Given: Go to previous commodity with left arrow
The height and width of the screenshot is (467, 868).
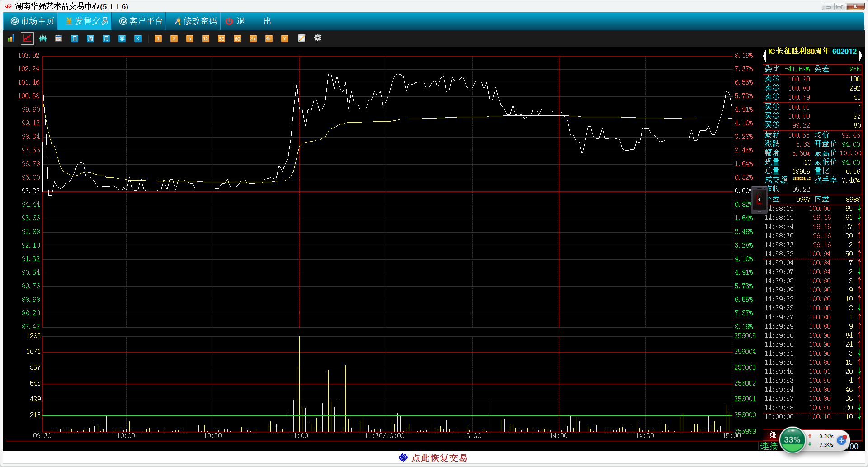Looking at the screenshot, I should click(x=764, y=55).
